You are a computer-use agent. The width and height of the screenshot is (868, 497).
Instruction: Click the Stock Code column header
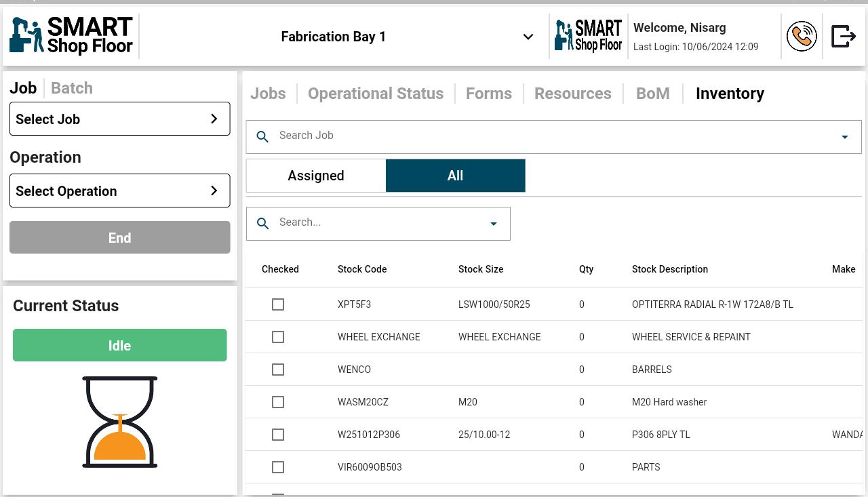coord(362,269)
